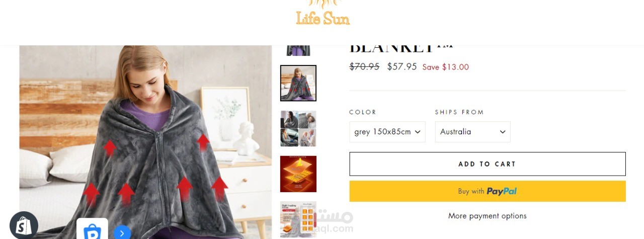Click the blue shopping bag app icon
This screenshot has height=239, width=644.
click(x=92, y=229)
